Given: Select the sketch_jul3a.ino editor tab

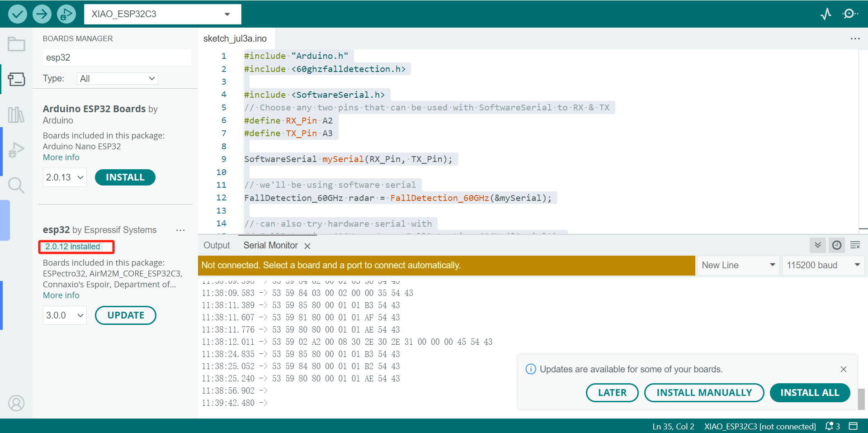Looking at the screenshot, I should [235, 38].
